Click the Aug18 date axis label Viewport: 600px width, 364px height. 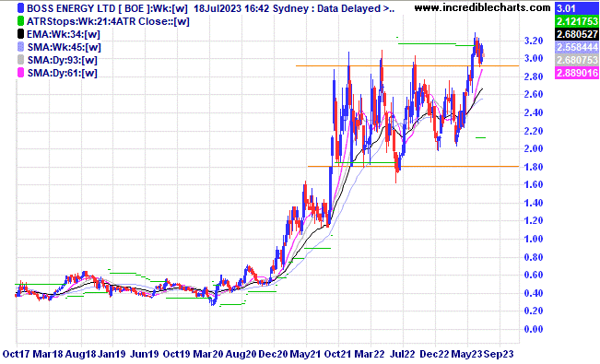(80, 354)
